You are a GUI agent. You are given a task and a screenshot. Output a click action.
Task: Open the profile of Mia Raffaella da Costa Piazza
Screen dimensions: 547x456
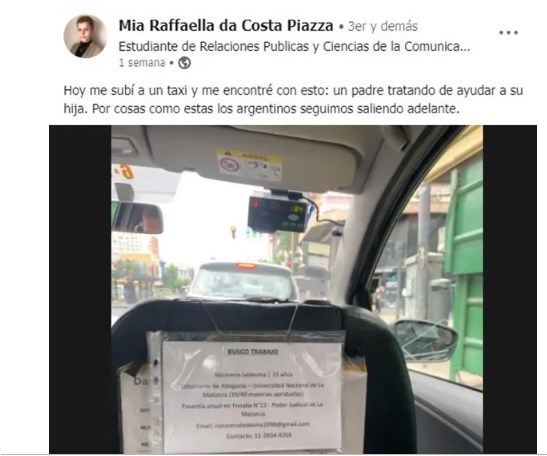point(226,26)
